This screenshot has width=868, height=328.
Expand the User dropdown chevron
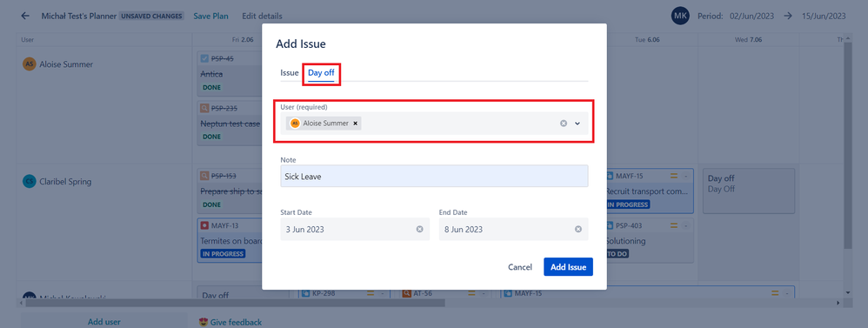click(x=578, y=124)
